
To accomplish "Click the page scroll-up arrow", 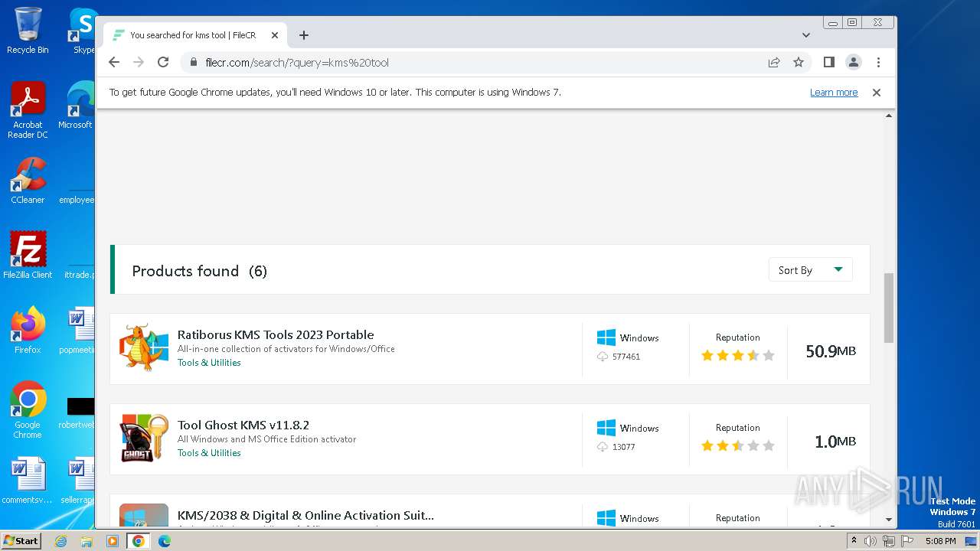I will point(889,116).
